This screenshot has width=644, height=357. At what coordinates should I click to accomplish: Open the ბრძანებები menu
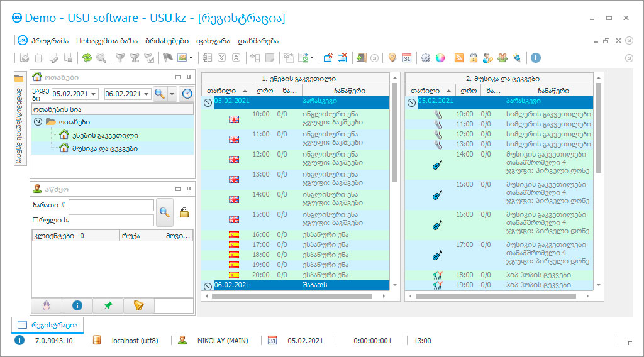point(167,41)
